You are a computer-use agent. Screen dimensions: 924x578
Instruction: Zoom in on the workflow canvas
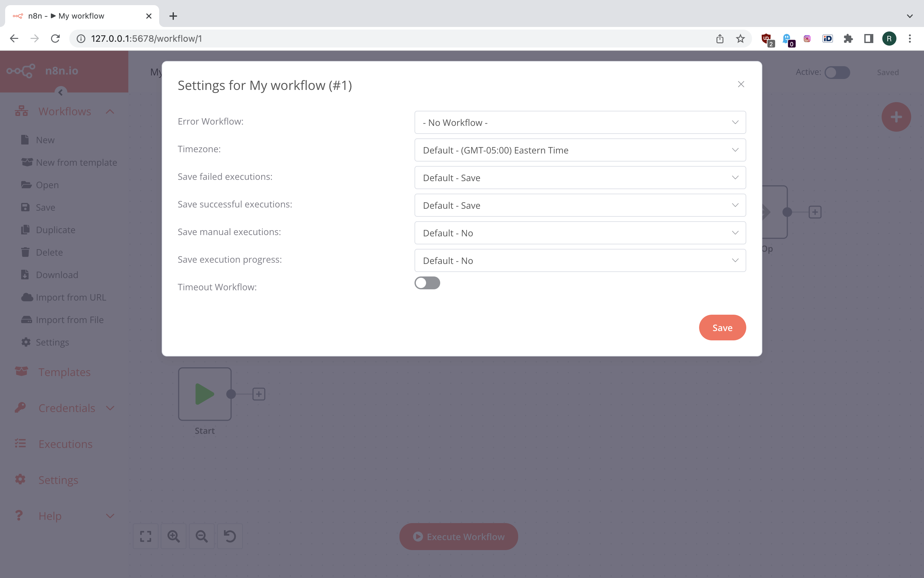coord(174,536)
